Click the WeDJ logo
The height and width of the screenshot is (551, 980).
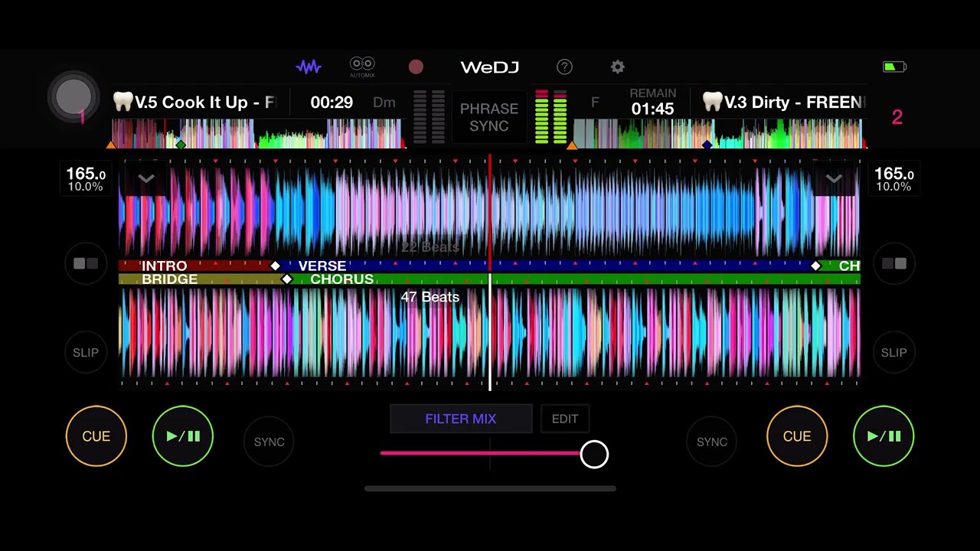point(490,67)
